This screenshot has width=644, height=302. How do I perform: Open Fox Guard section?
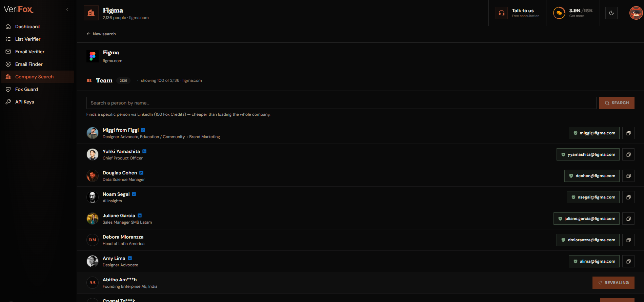pyautogui.click(x=37, y=89)
